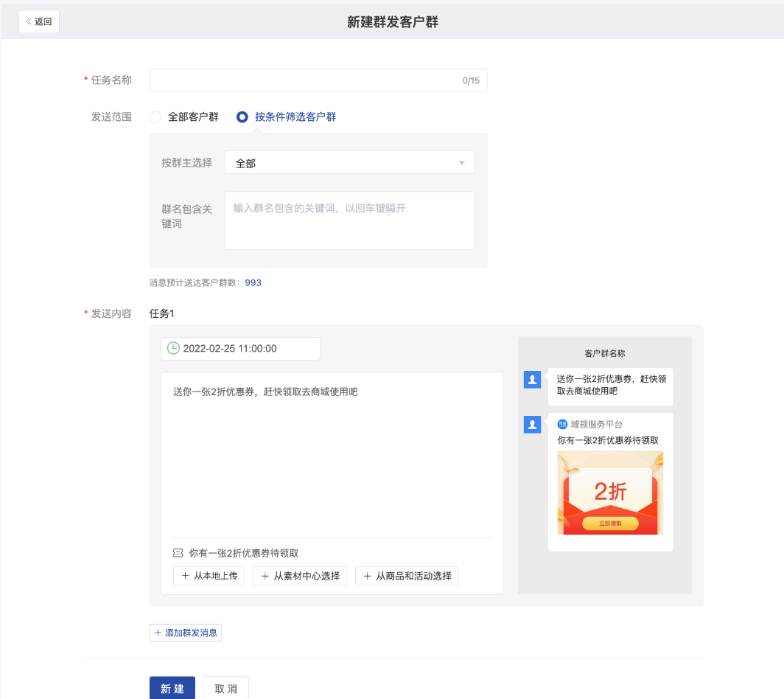
Task: Click the coupon icon beside 你有一张2折优惠券待领取
Action: point(178,553)
